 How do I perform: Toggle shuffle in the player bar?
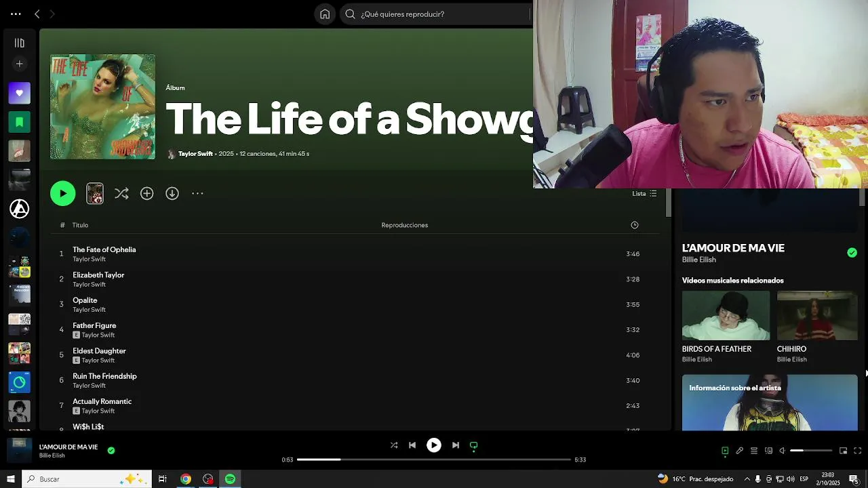point(394,445)
